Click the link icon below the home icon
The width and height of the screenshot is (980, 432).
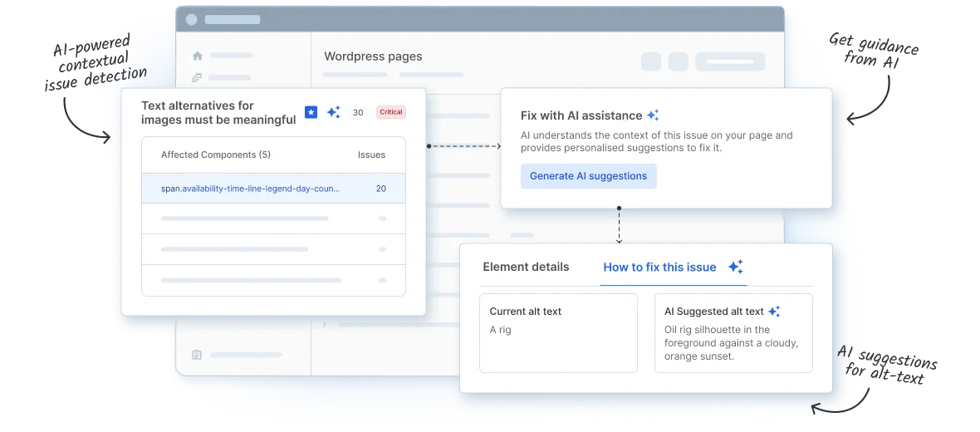(198, 78)
